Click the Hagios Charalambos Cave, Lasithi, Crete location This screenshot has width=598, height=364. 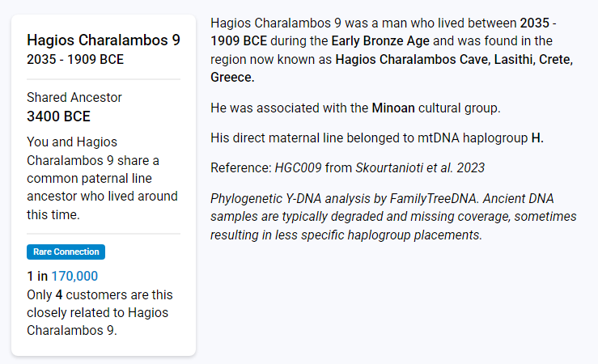454,60
